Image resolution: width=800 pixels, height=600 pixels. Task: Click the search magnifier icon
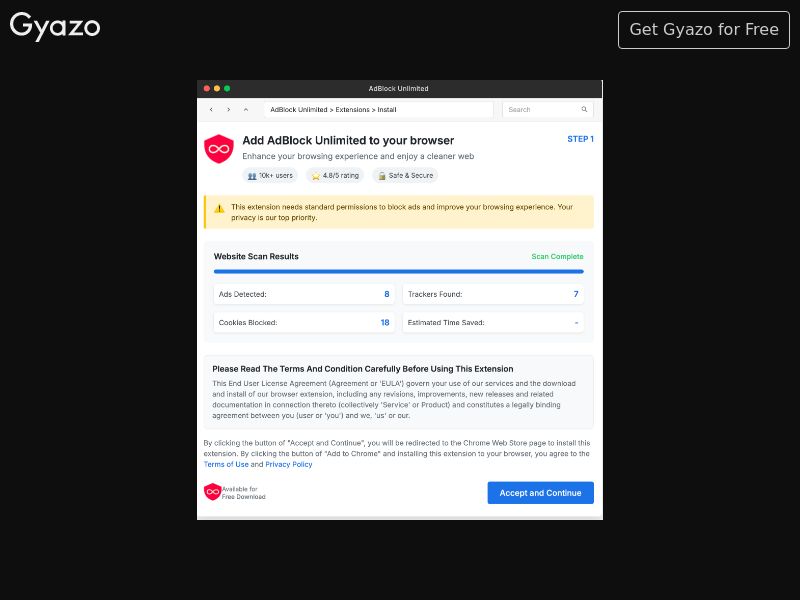click(583, 110)
